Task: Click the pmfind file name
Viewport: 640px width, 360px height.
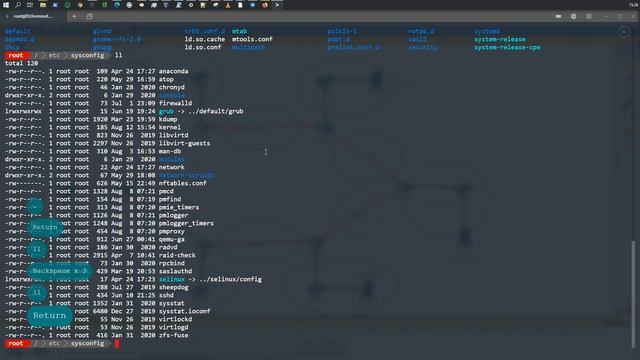Action: pyautogui.click(x=170, y=199)
